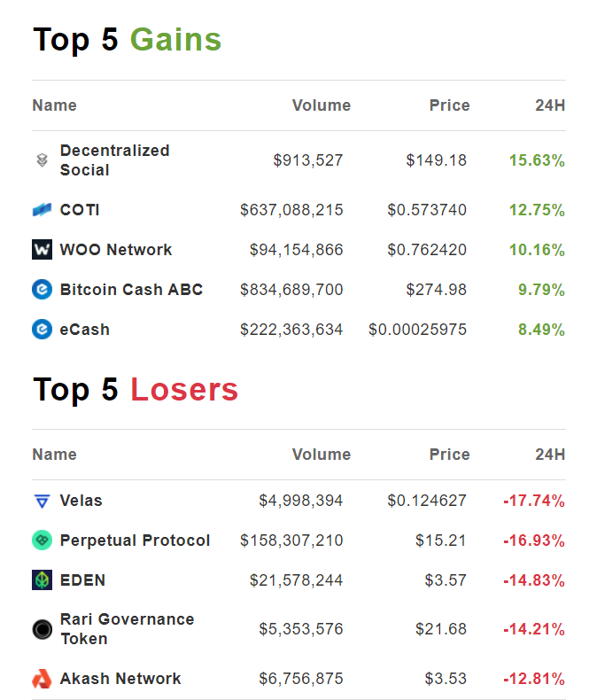Click the Decentralized Social coin icon
597x700 pixels.
42,160
